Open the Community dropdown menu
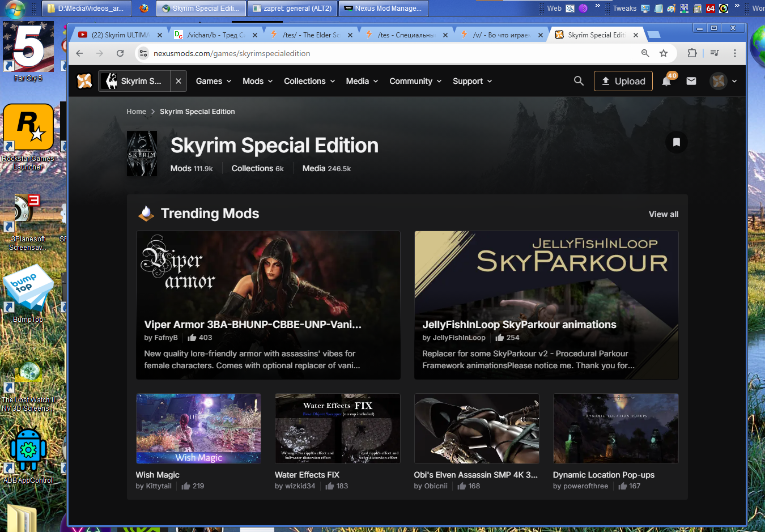Screen dimensions: 765x532 [x=415, y=81]
